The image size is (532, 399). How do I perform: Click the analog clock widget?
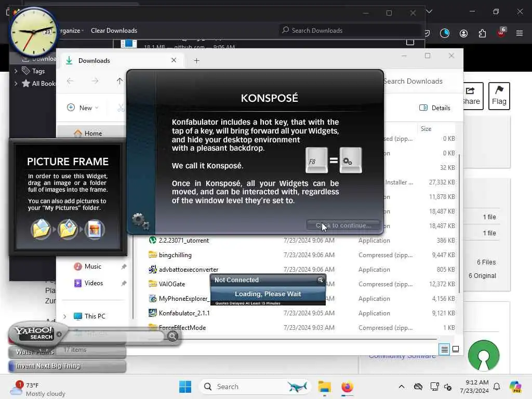[x=33, y=32]
